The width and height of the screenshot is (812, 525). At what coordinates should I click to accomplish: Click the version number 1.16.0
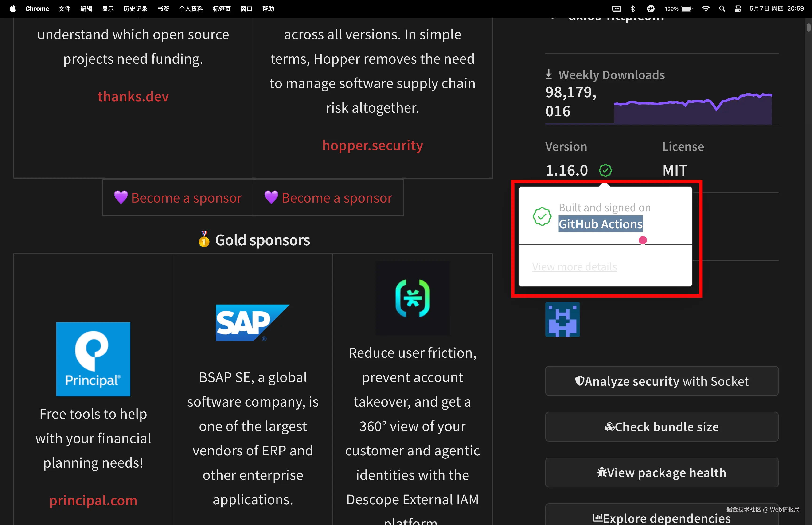(567, 170)
